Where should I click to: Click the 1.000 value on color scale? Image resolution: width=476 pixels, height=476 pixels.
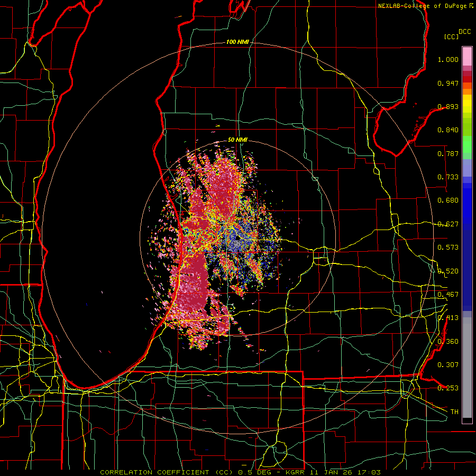coord(448,59)
